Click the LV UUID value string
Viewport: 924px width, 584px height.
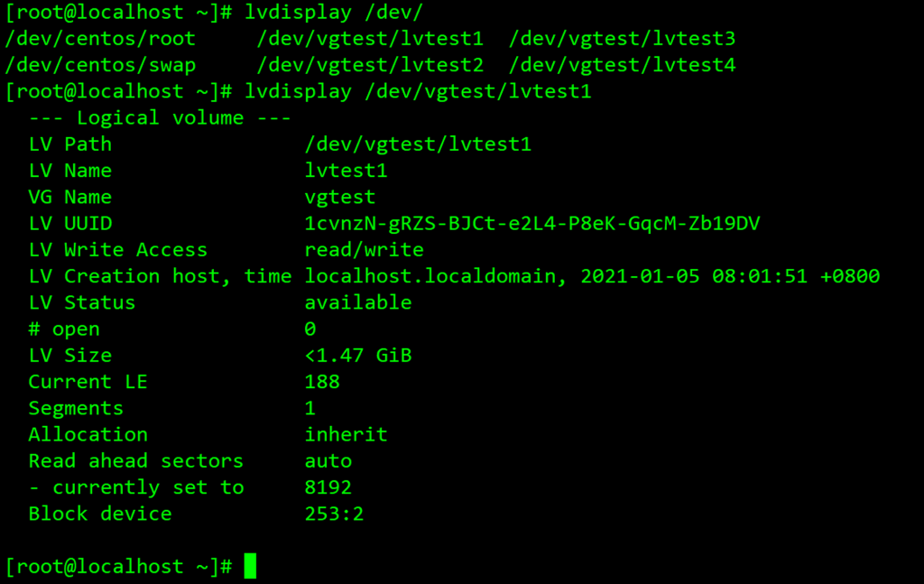tap(531, 223)
